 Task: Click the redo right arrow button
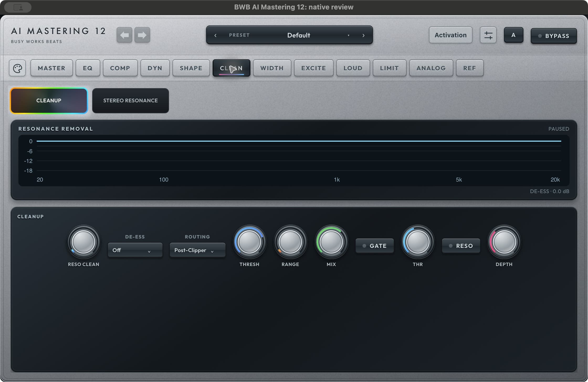tap(142, 35)
